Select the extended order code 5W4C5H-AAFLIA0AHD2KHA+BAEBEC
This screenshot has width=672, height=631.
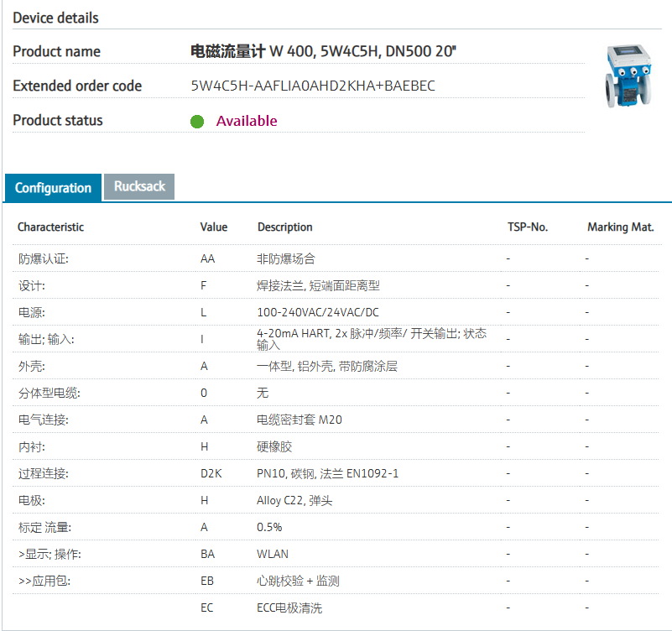pos(313,86)
